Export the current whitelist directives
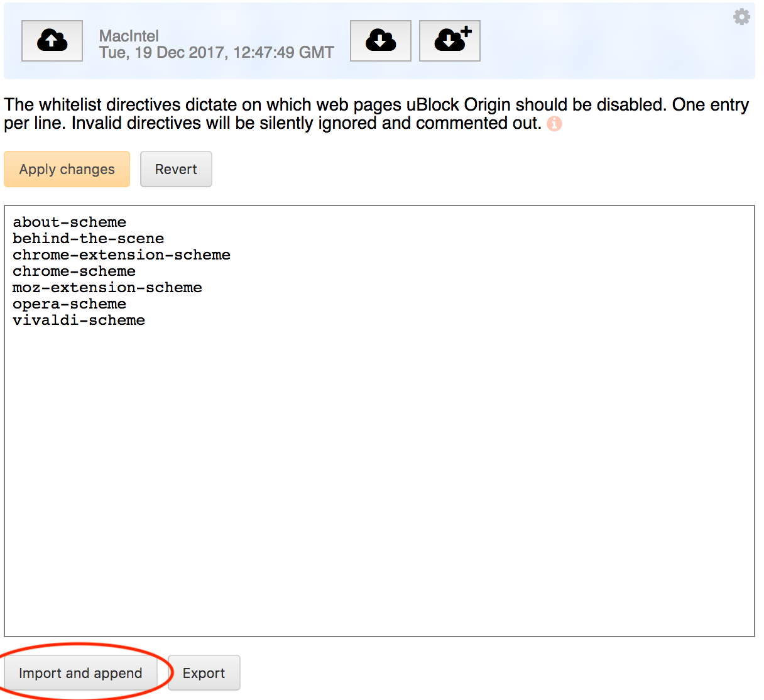Screen dimensions: 764x700 204,672
